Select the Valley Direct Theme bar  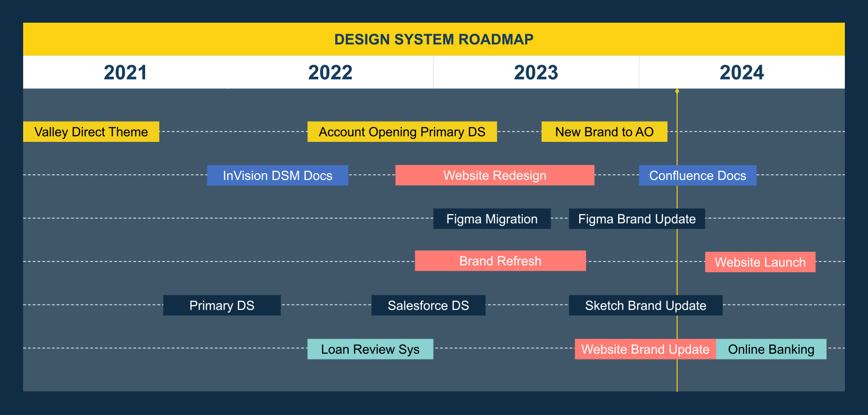91,132
